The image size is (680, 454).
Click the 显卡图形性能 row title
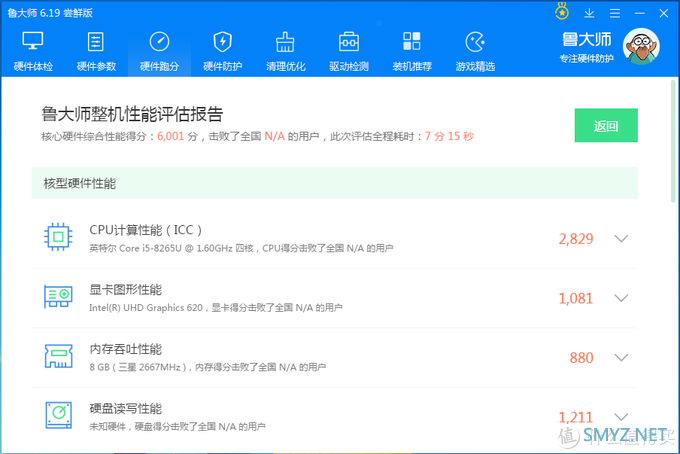(x=125, y=290)
